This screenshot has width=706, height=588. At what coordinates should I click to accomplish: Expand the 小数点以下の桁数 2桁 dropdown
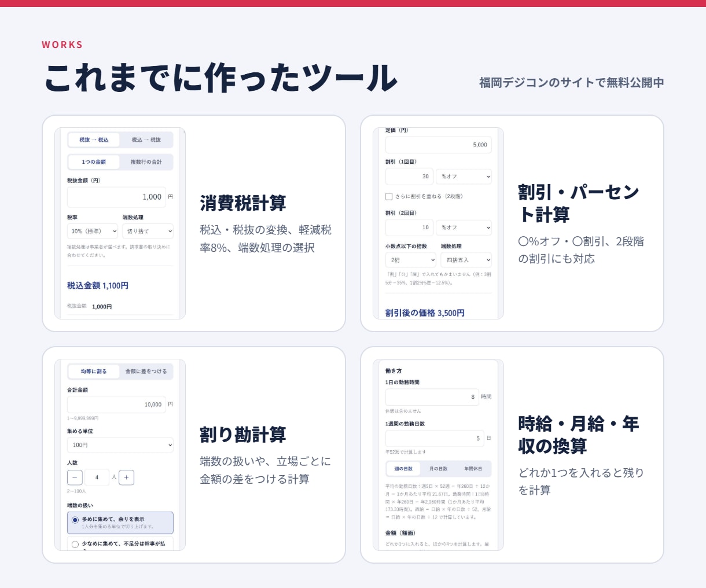(x=411, y=260)
